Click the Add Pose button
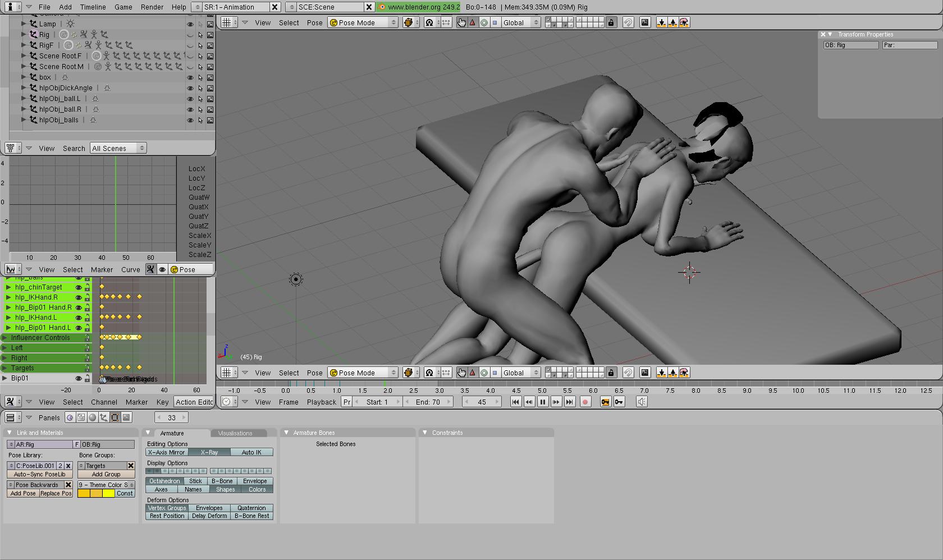Viewport: 943px width, 560px height. pyautogui.click(x=23, y=494)
